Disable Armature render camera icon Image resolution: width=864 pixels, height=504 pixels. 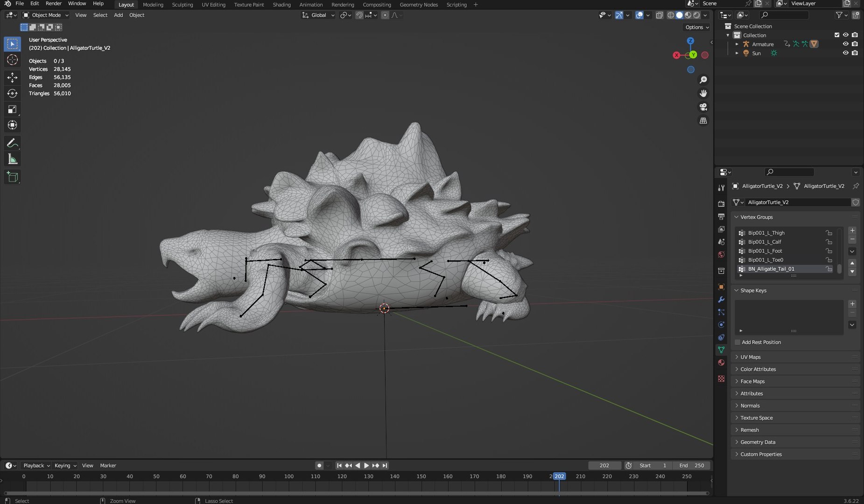point(855,44)
